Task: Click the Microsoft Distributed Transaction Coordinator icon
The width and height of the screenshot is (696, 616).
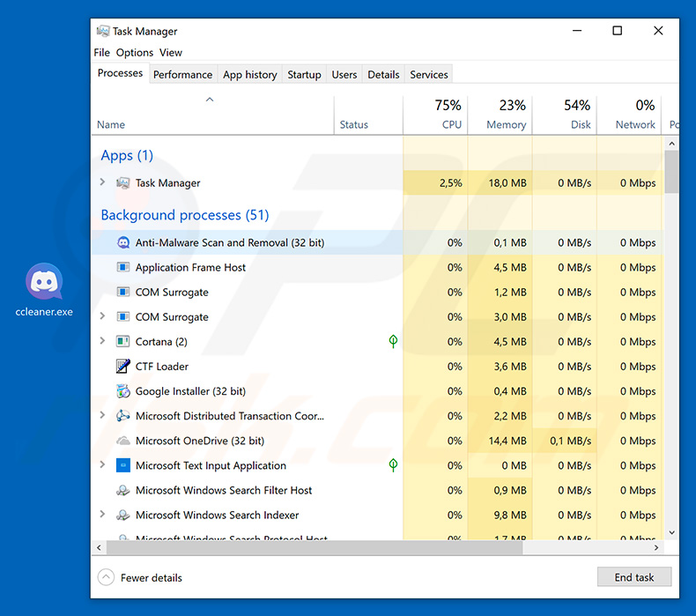Action: click(x=123, y=416)
